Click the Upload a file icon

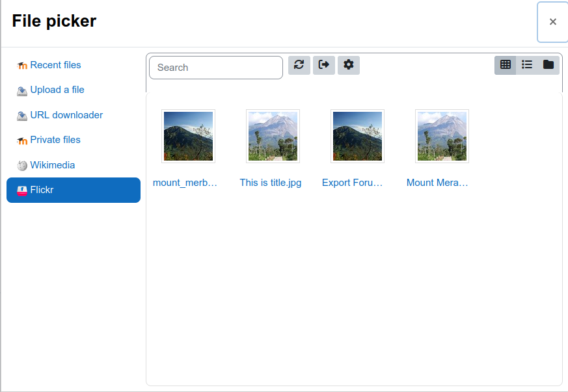(x=22, y=91)
